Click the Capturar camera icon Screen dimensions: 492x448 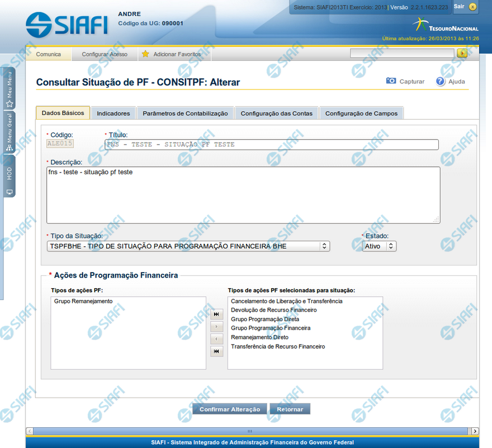391,81
